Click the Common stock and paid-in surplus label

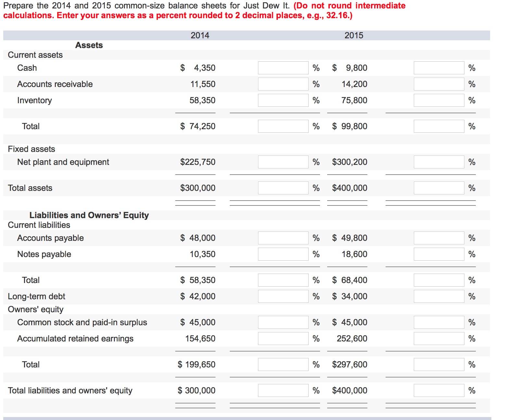[82, 322]
